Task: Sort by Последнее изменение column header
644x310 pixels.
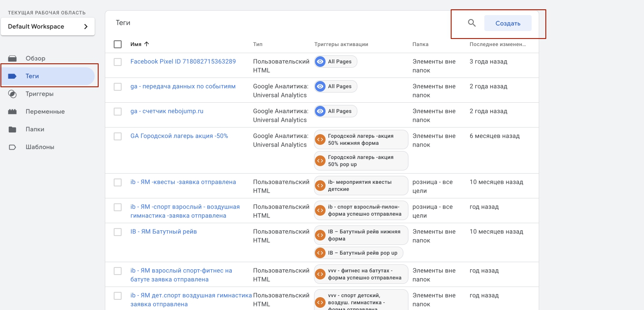Action: [497, 44]
